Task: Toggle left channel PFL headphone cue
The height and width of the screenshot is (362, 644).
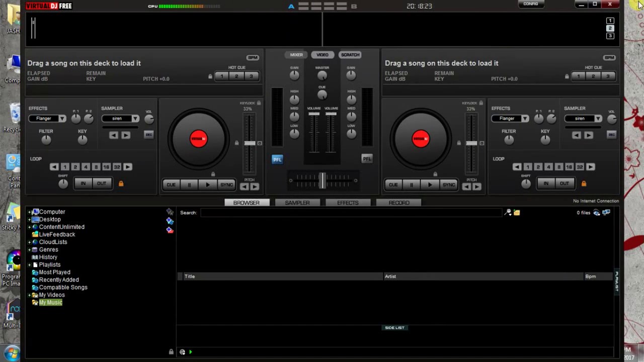Action: [277, 159]
